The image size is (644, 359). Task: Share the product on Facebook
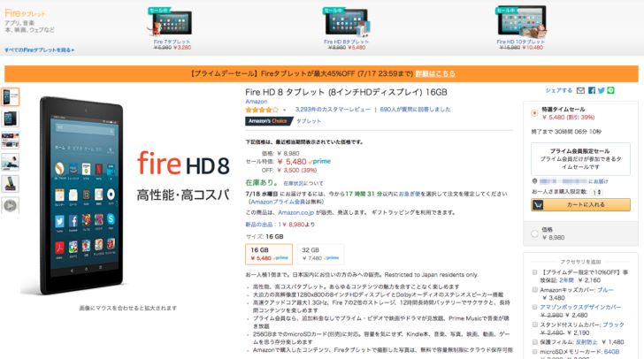point(592,90)
